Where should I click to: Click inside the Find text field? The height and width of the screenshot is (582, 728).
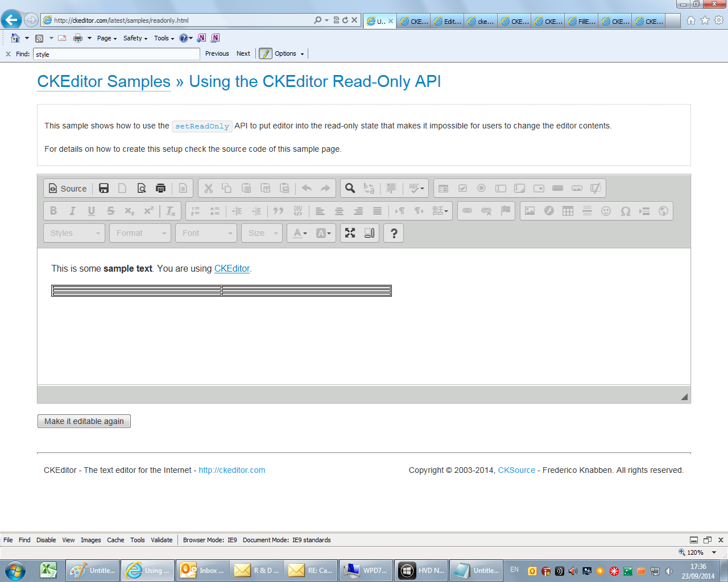117,54
